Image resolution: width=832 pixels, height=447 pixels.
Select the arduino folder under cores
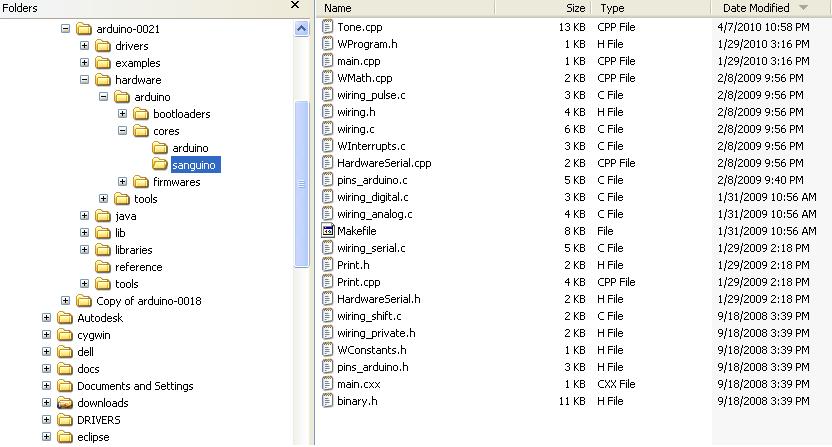(190, 148)
